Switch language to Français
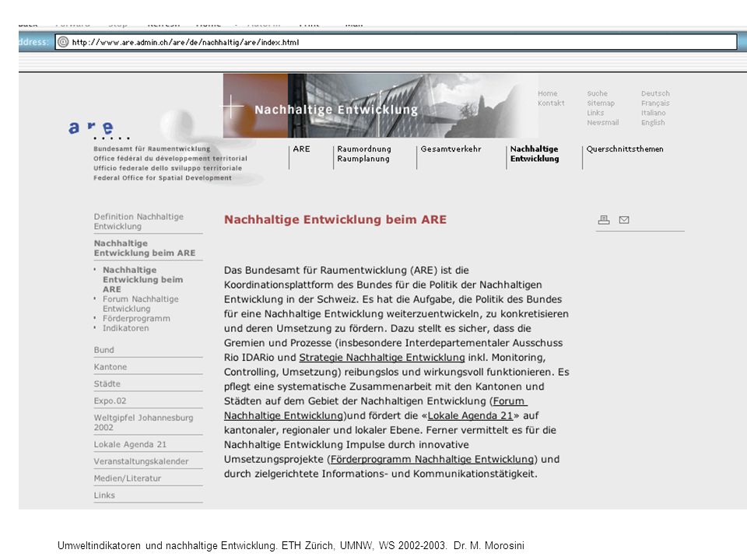 [x=655, y=103]
